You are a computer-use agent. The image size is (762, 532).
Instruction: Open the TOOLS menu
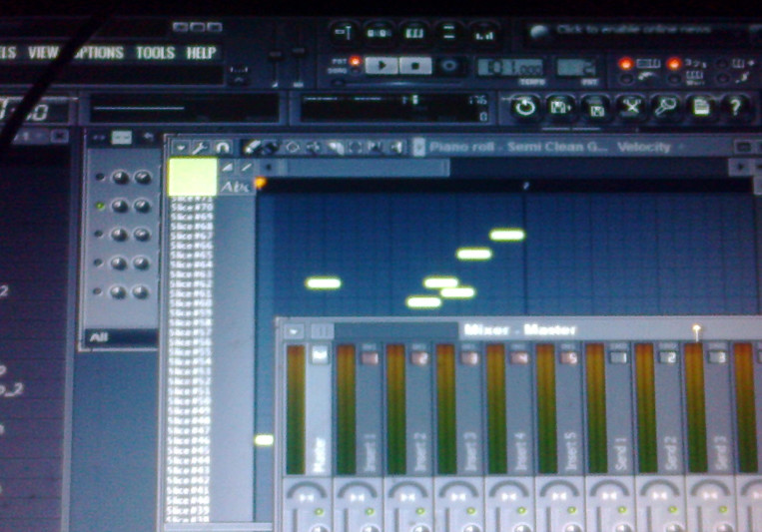[156, 52]
